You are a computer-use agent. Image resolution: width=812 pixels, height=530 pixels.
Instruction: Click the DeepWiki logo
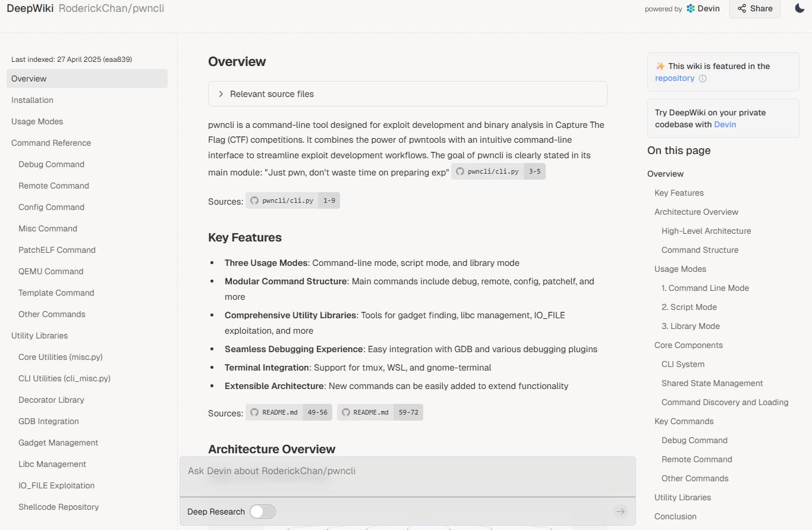click(30, 8)
